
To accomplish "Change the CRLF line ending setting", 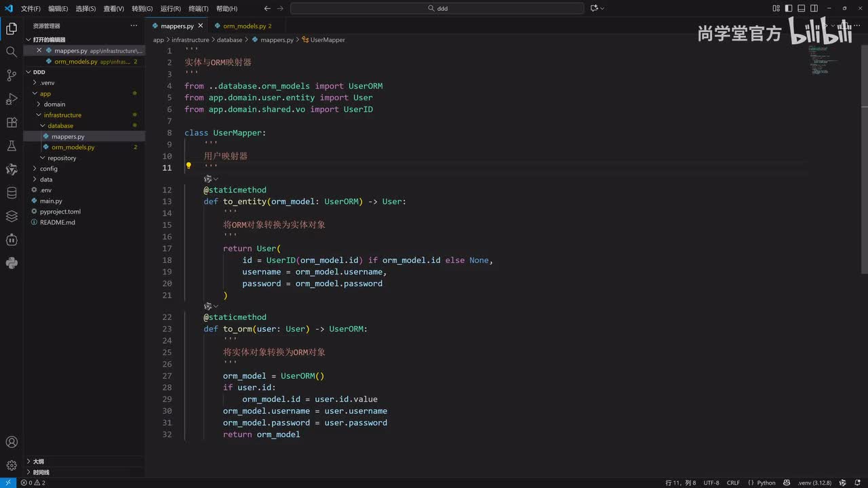I will pyautogui.click(x=733, y=483).
